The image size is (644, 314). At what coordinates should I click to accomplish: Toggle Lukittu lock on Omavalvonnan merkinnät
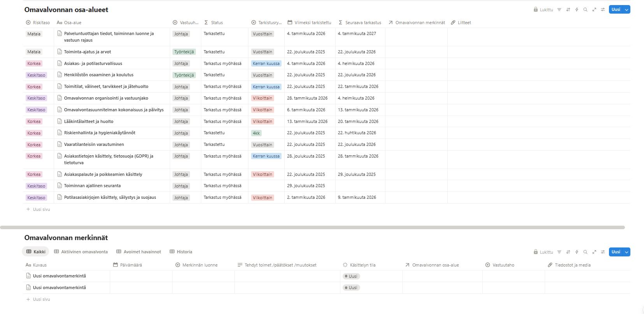pyautogui.click(x=543, y=252)
